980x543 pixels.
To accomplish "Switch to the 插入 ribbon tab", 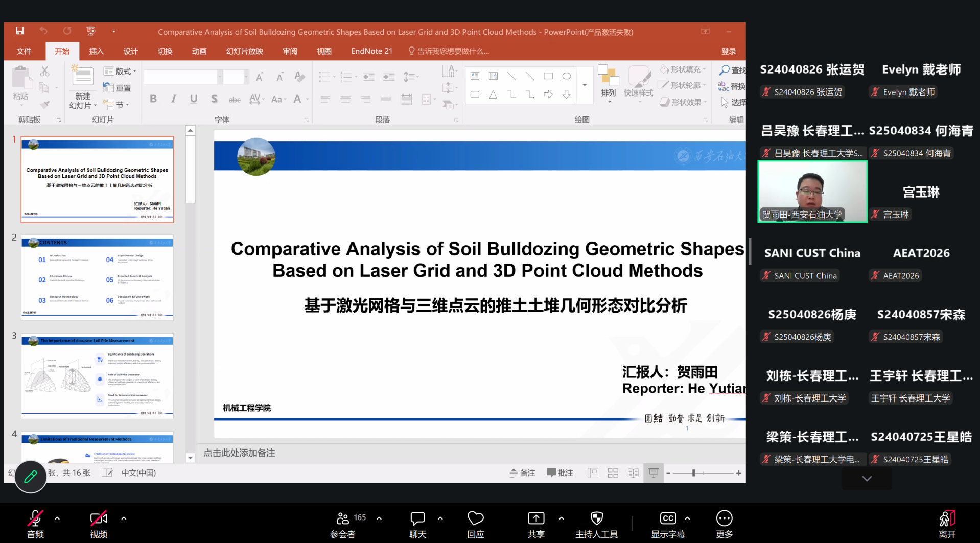I will pyautogui.click(x=96, y=51).
